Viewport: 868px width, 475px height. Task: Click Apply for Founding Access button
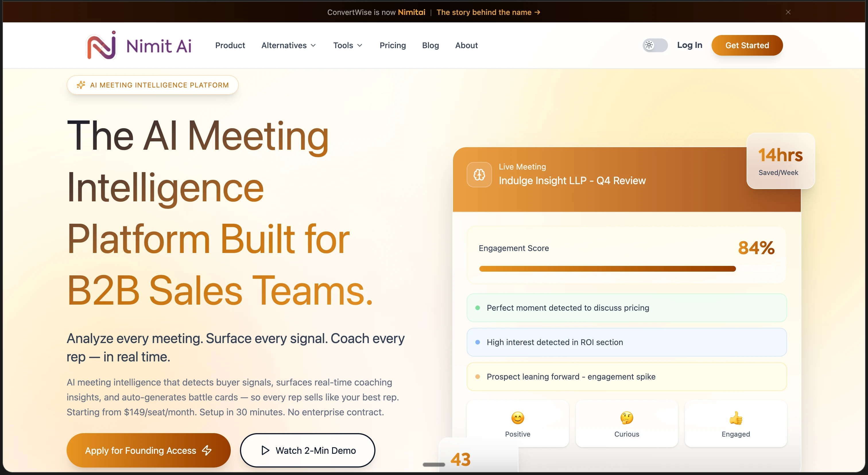(x=149, y=450)
